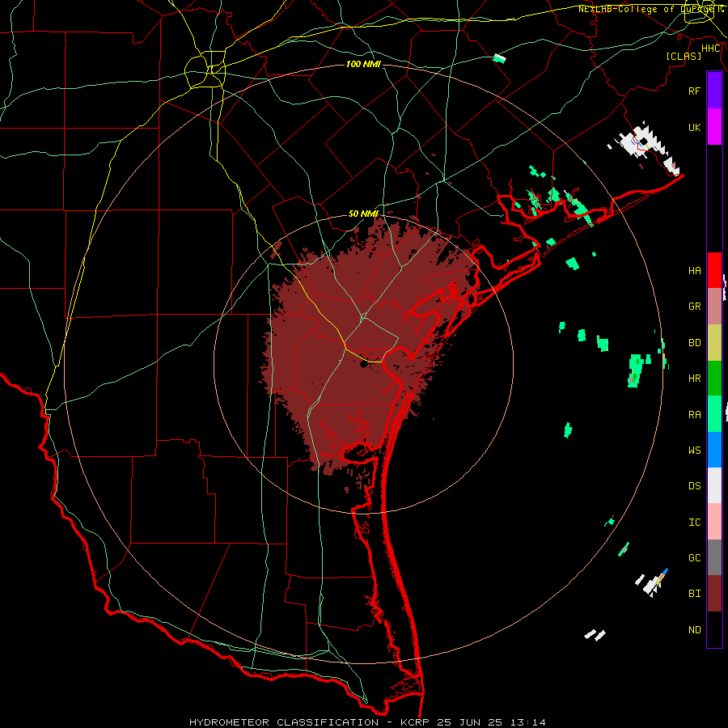
Task: Click the 50 NMI range ring label
Action: (363, 214)
